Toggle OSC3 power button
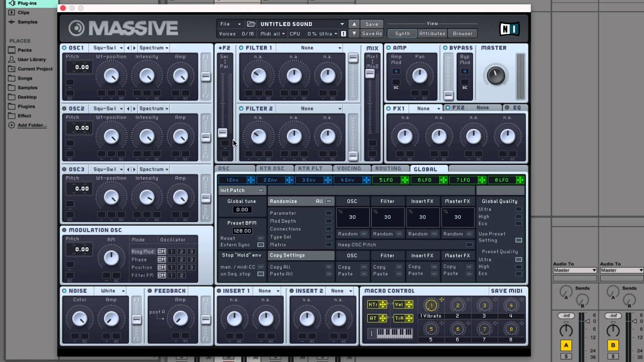 click(x=64, y=169)
